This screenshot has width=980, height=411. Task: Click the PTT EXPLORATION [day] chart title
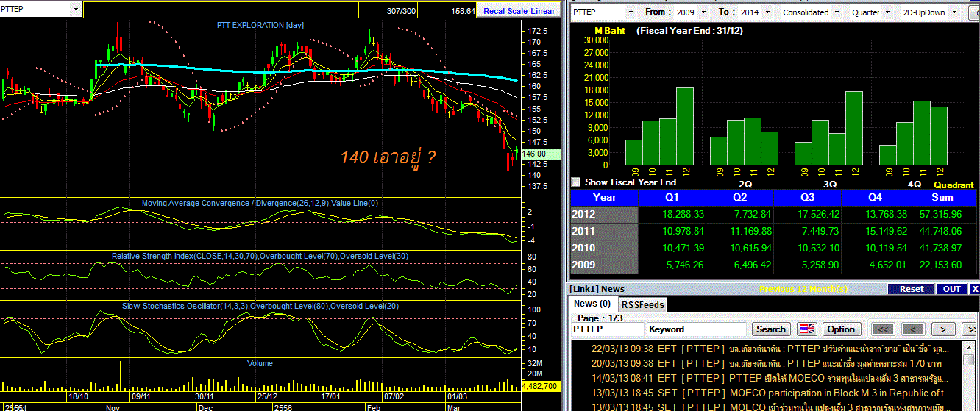[x=260, y=25]
